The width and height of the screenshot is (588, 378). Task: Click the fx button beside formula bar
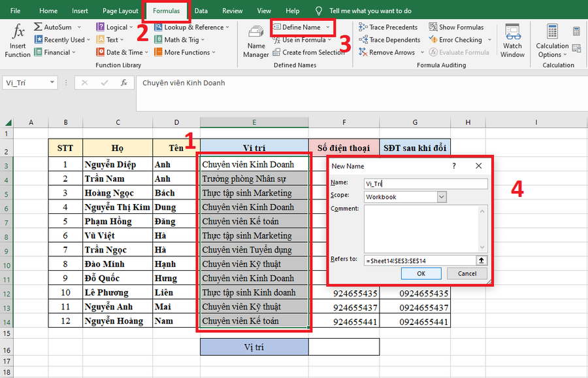click(123, 82)
